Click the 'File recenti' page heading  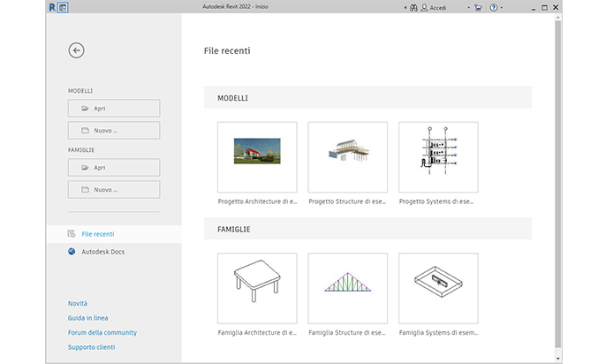[x=227, y=50]
